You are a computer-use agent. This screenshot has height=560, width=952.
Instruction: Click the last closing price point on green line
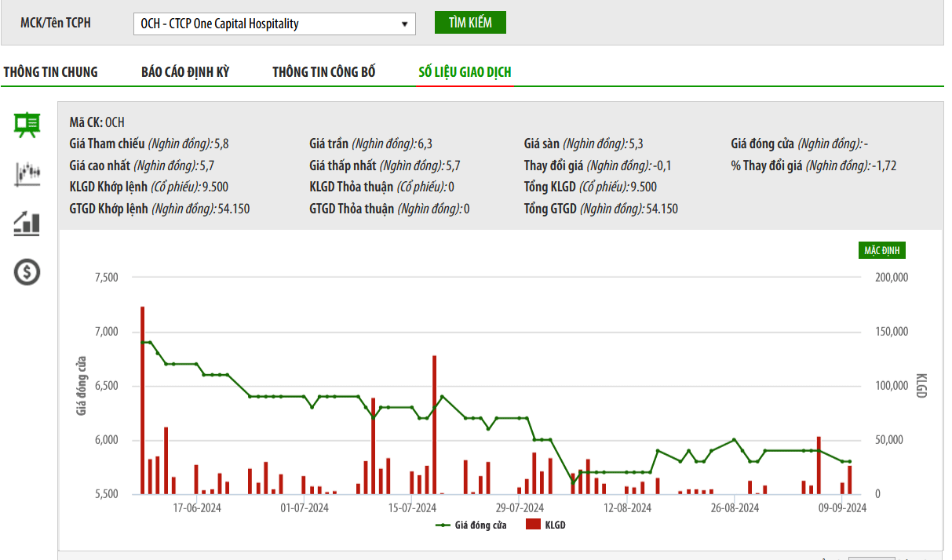tap(849, 462)
